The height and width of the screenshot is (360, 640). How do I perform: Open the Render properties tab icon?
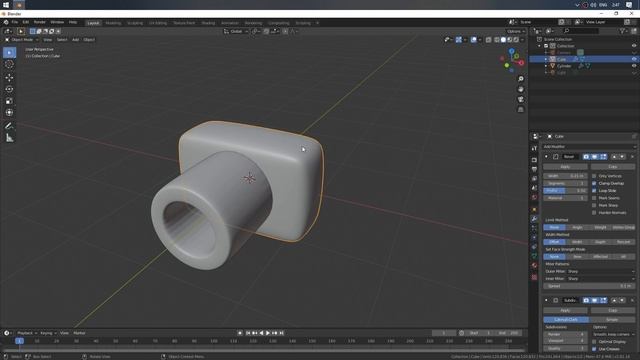click(534, 160)
